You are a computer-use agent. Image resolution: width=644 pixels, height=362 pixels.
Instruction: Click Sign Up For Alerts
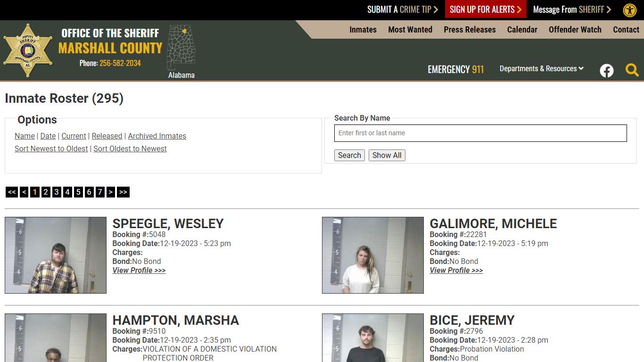[486, 9]
